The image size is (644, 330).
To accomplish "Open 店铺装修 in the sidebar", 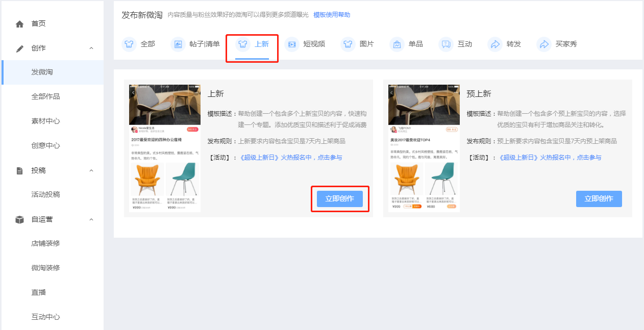I will [46, 243].
